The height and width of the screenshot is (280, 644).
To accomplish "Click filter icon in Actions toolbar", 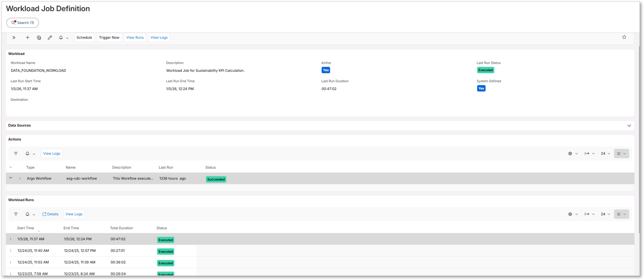I will point(16,153).
